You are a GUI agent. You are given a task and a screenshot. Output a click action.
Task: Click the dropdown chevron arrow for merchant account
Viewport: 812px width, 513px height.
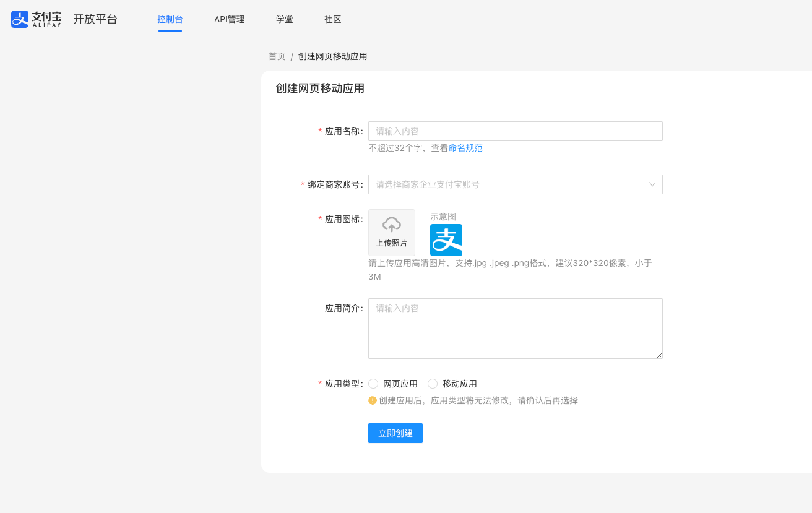coord(652,184)
